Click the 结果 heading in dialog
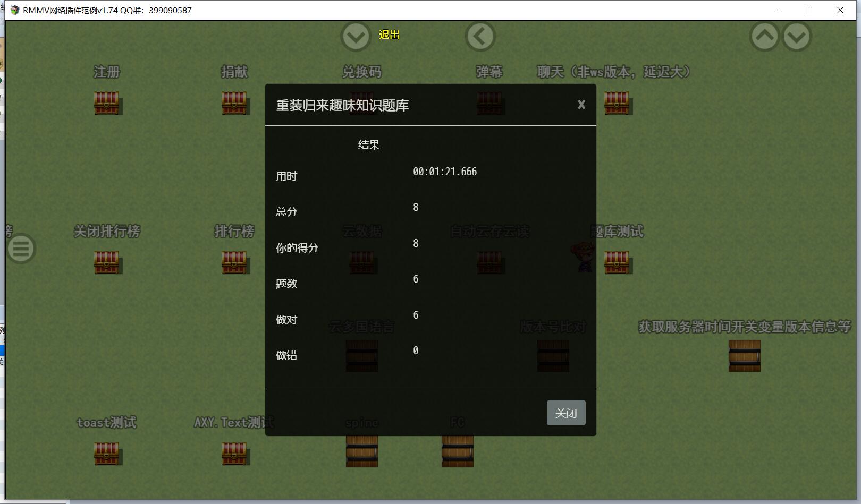 point(368,145)
